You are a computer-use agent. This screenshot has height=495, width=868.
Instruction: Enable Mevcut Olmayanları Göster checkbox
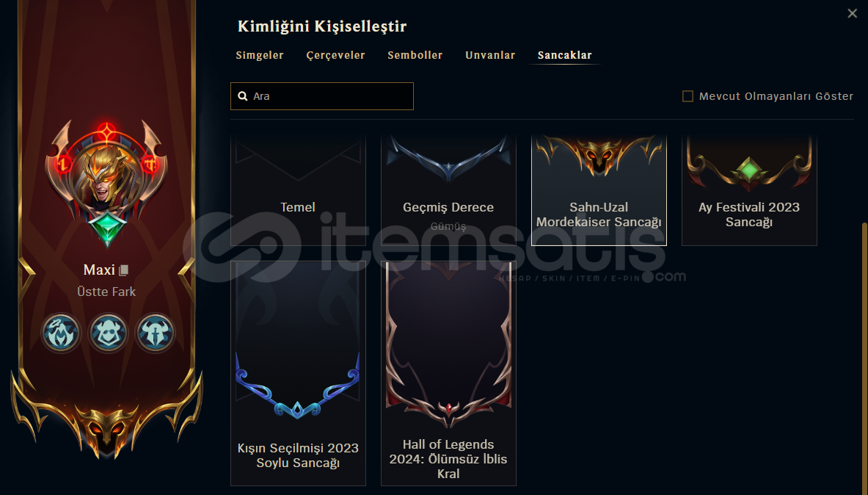pyautogui.click(x=688, y=96)
